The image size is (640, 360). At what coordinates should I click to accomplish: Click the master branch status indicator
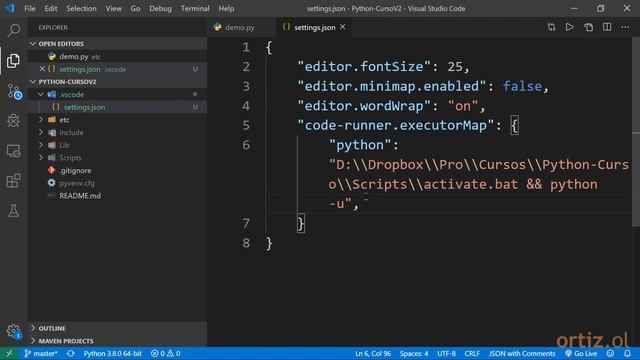[41, 353]
